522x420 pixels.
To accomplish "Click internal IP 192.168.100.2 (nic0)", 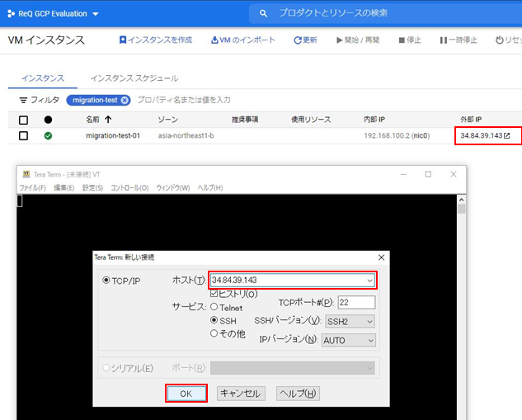I will [x=397, y=135].
